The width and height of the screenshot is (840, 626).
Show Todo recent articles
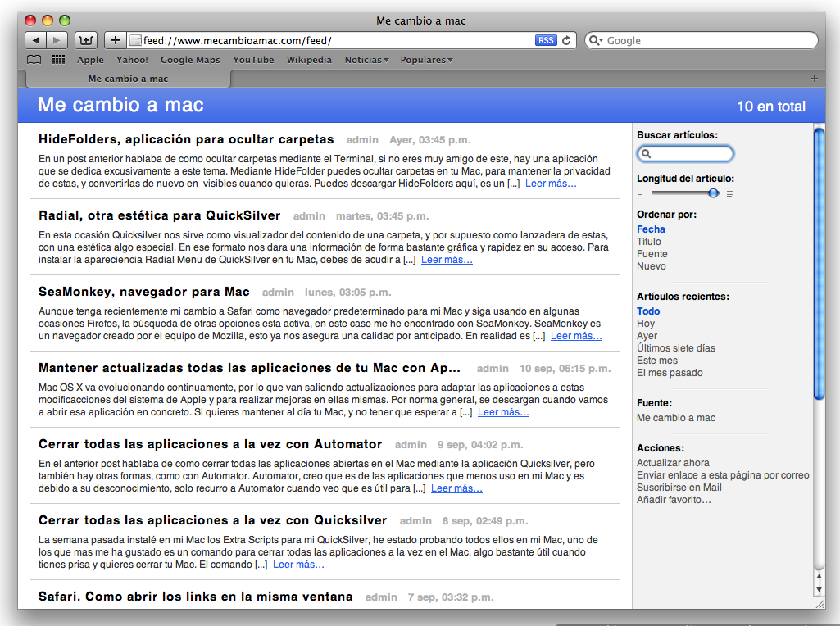coord(648,311)
